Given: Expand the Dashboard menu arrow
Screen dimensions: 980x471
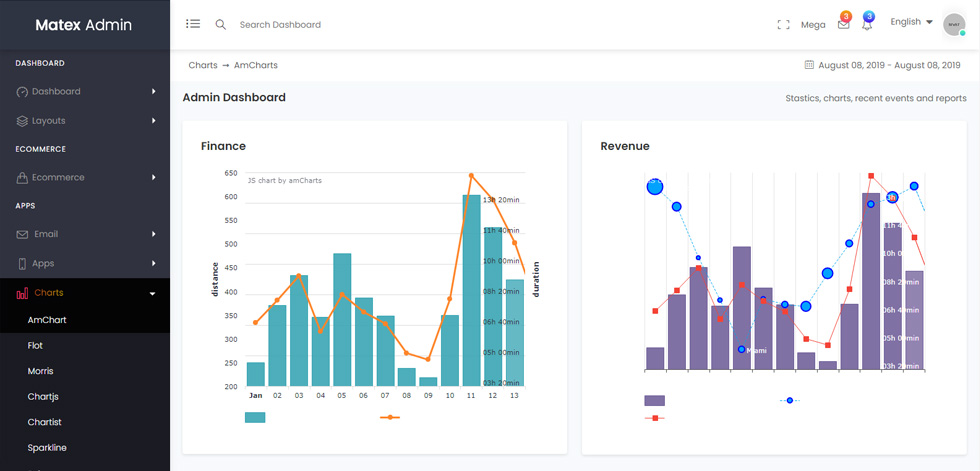Looking at the screenshot, I should [x=154, y=91].
